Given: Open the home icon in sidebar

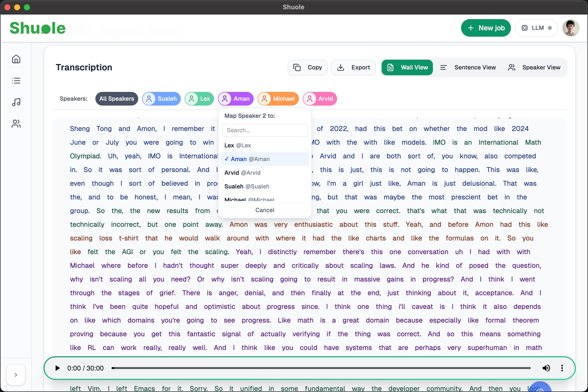Looking at the screenshot, I should pyautogui.click(x=16, y=59).
